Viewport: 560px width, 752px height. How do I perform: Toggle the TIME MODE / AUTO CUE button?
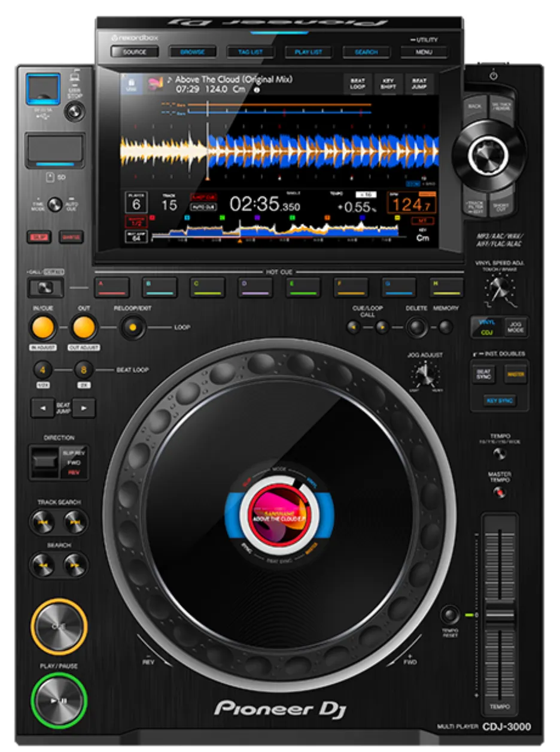(x=54, y=204)
